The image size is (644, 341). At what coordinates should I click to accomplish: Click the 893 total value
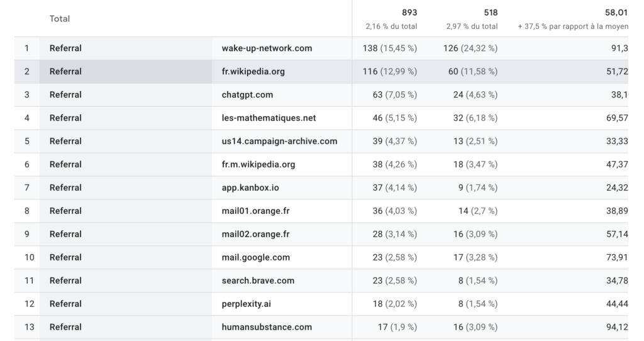coord(409,13)
